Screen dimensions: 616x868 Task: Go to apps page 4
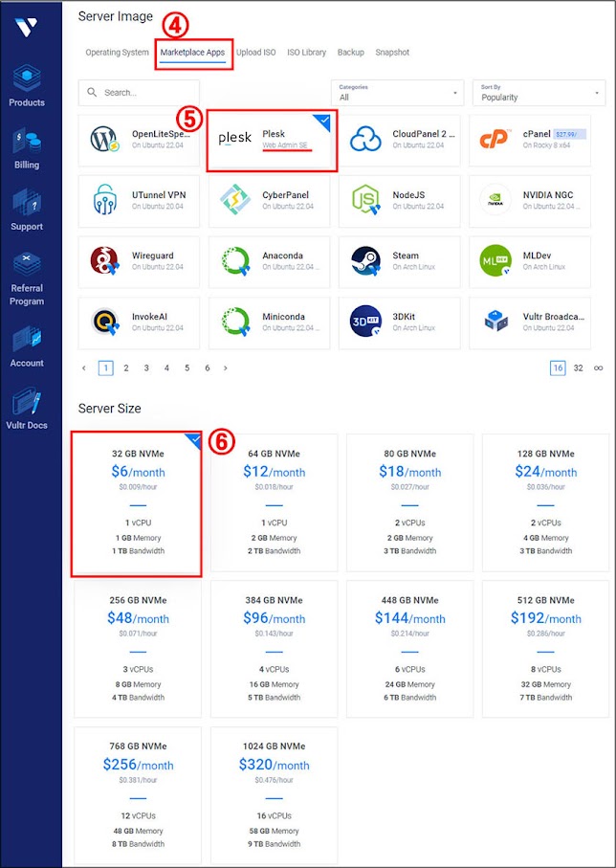pos(166,368)
